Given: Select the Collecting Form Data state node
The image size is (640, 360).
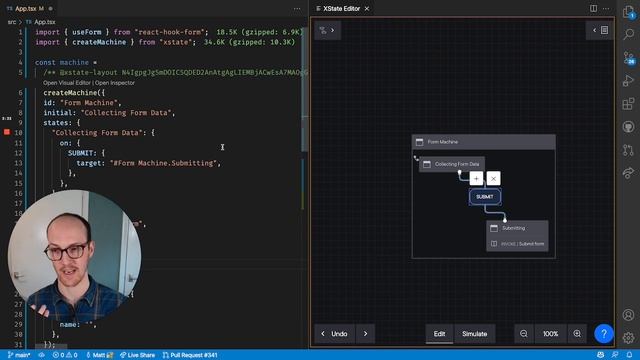Looking at the screenshot, I should [452, 164].
